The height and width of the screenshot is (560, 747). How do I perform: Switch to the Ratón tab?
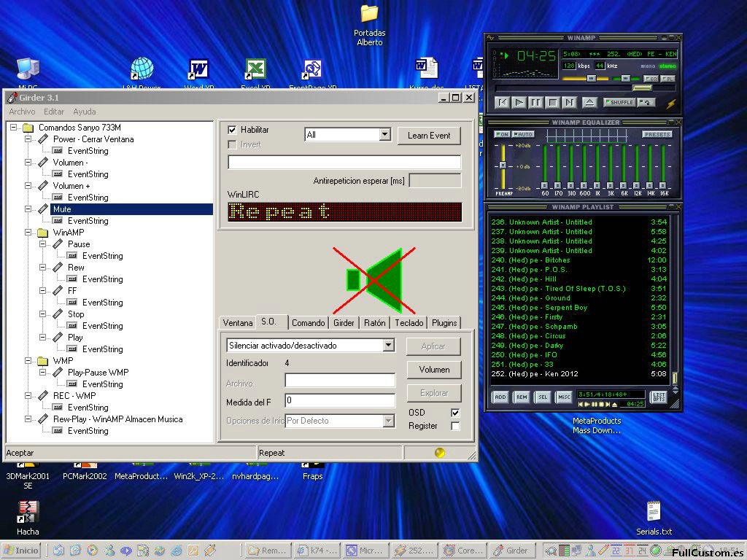point(374,323)
